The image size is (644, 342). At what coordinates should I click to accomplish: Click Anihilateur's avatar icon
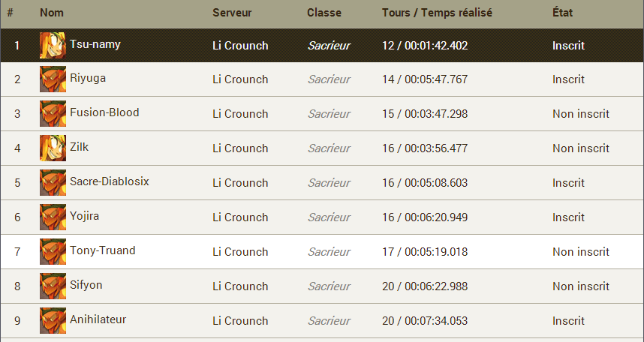point(53,321)
